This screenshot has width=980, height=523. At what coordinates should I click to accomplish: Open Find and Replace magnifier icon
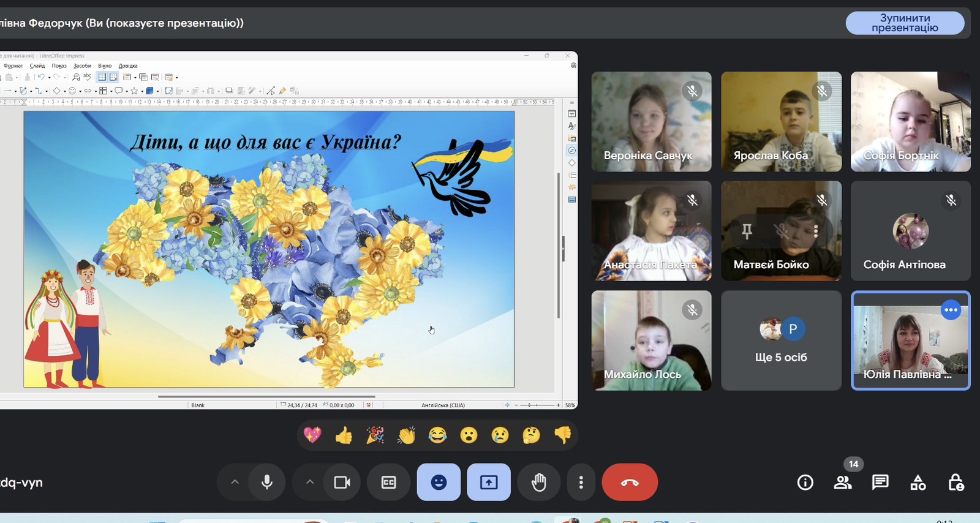click(76, 77)
